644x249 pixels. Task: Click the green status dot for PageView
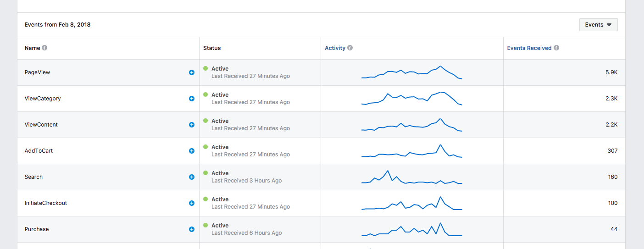205,68
